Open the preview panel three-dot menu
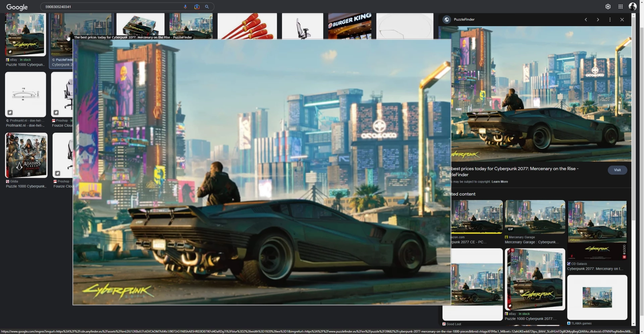The image size is (644, 334). coord(610,19)
